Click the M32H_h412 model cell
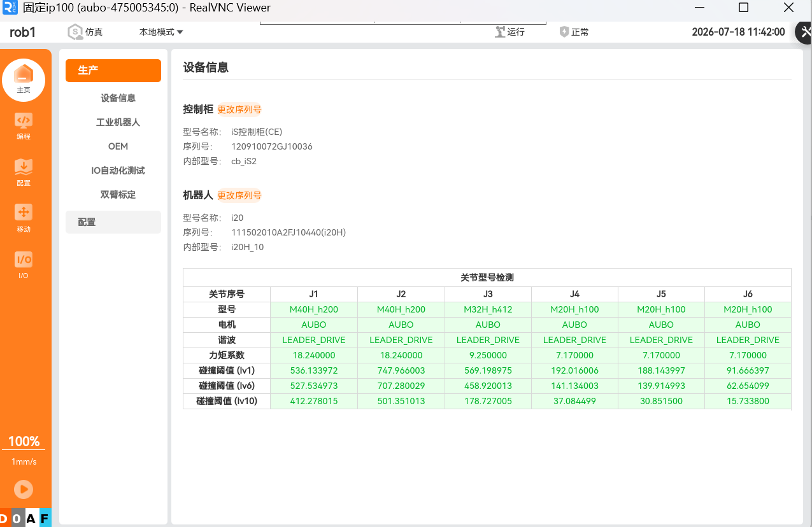The height and width of the screenshot is (527, 812). [x=488, y=309]
